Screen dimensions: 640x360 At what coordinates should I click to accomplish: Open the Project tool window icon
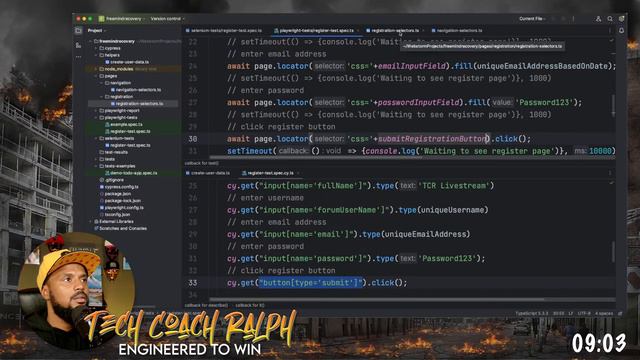[x=78, y=31]
